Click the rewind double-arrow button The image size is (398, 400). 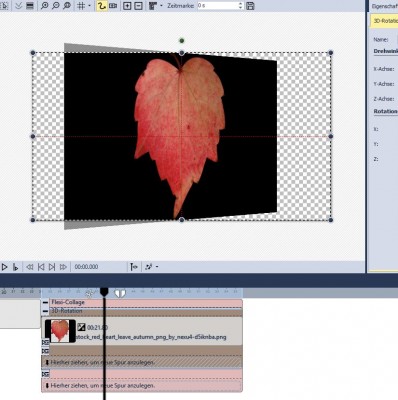[30, 267]
